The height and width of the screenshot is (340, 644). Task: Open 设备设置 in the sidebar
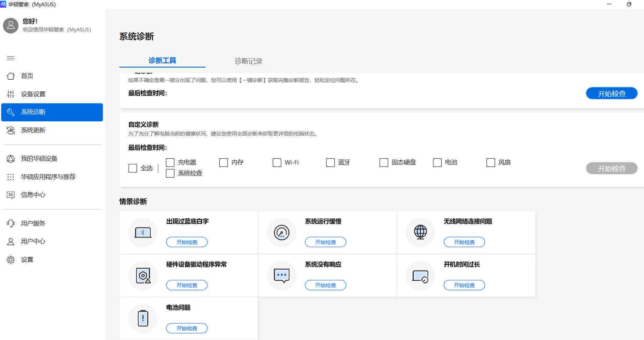tap(52, 94)
